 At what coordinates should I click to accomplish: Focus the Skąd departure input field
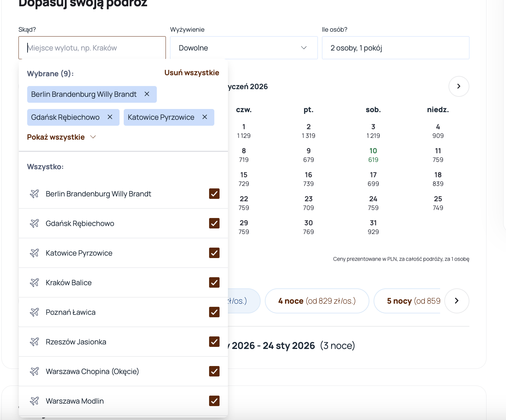92,48
